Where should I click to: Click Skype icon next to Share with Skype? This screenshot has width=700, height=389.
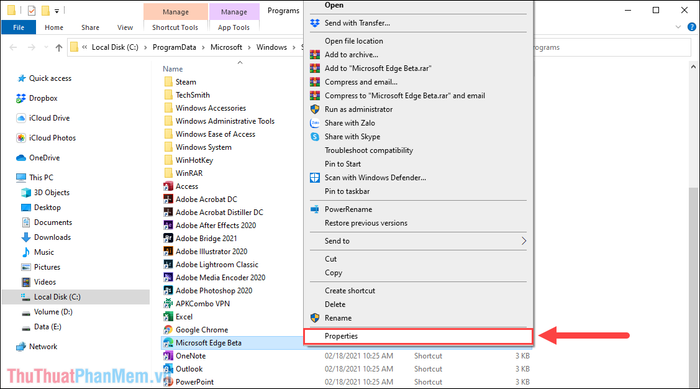pos(315,137)
